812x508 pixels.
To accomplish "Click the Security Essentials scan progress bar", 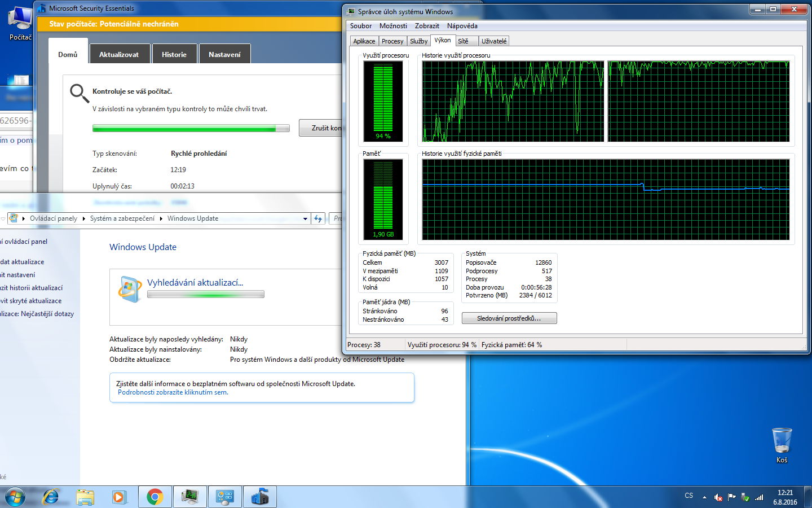I will click(x=191, y=129).
